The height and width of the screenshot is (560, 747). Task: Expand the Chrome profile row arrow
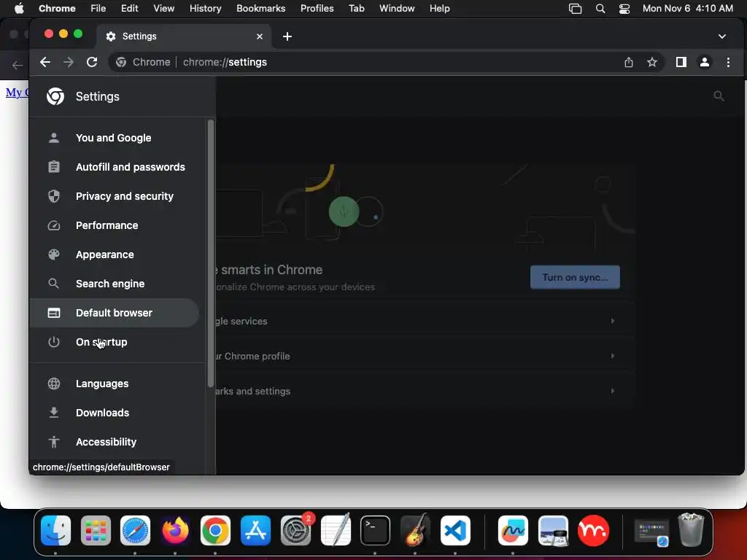pos(613,356)
